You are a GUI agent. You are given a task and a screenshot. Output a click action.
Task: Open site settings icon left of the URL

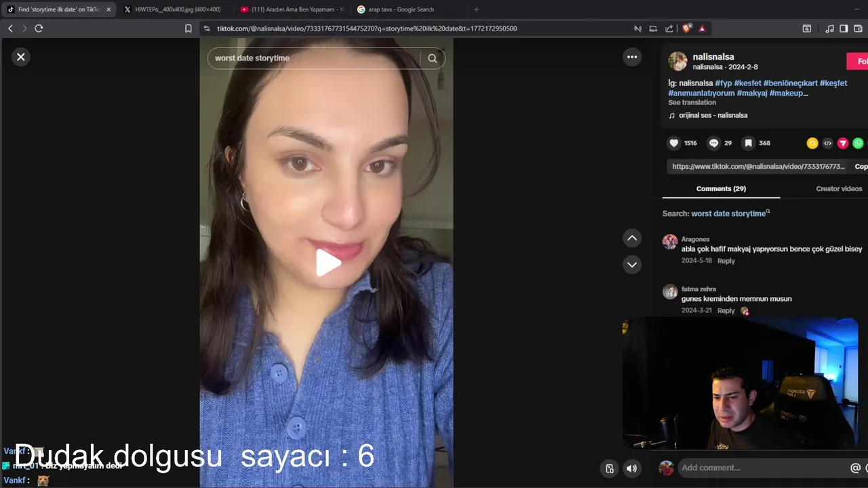[x=207, y=28]
